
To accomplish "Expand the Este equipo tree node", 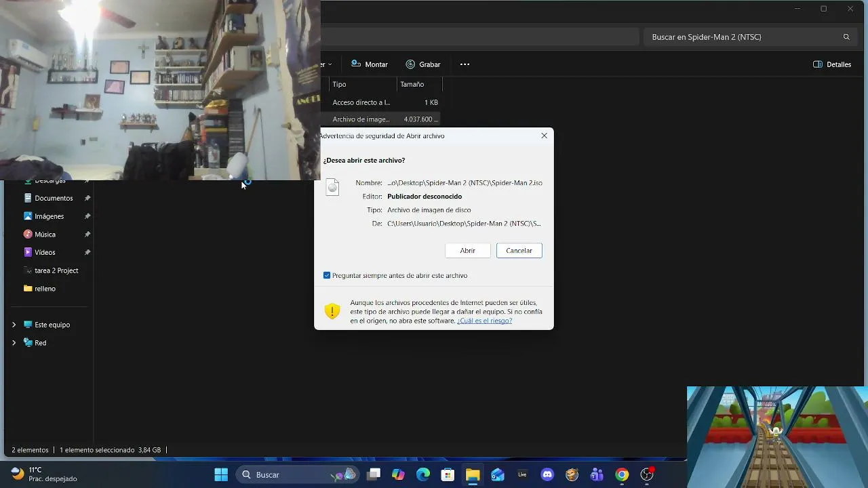I will click(x=14, y=325).
